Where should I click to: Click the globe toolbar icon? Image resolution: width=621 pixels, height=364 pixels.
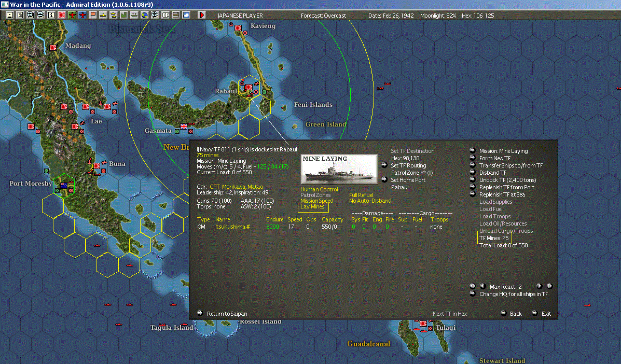[x=145, y=15]
